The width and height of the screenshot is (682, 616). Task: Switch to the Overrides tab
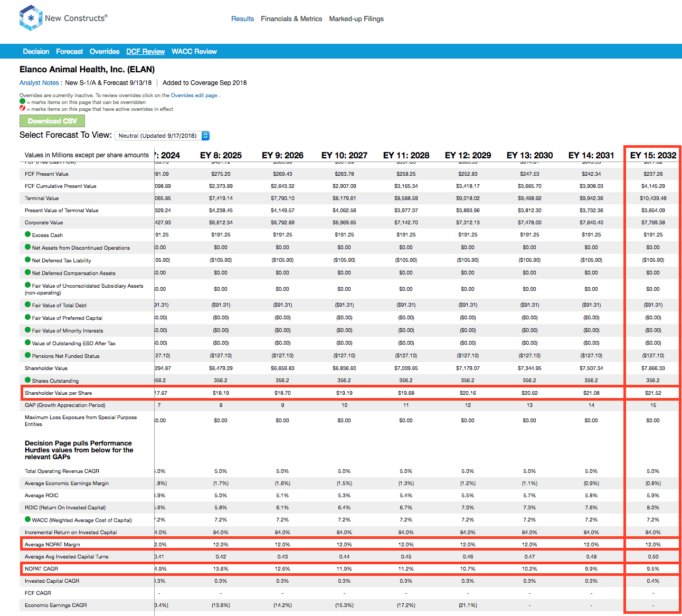pos(105,51)
